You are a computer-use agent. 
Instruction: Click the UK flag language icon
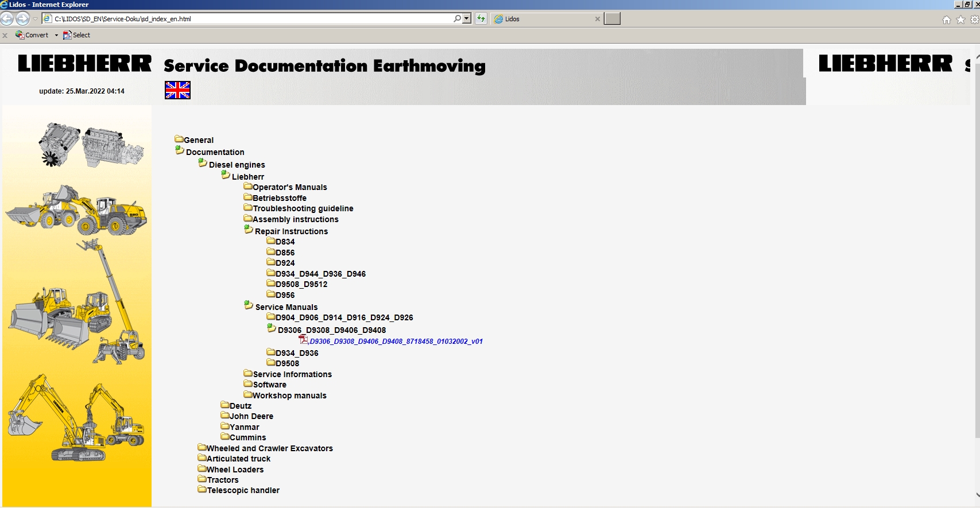(177, 90)
